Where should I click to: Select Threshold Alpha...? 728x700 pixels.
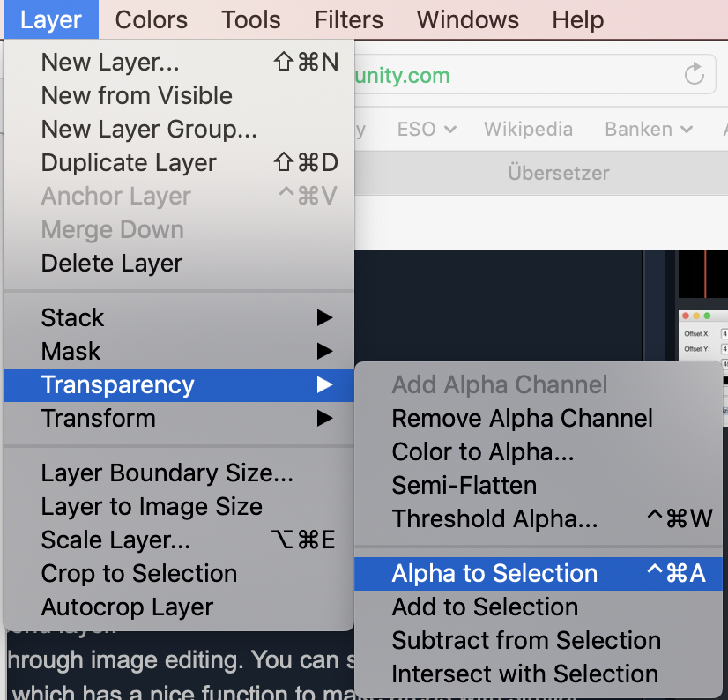(x=494, y=519)
